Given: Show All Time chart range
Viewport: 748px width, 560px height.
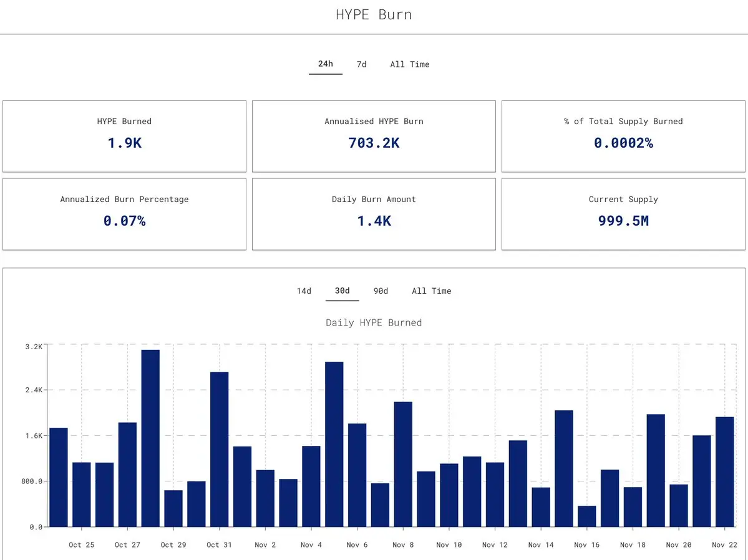Looking at the screenshot, I should click(431, 291).
